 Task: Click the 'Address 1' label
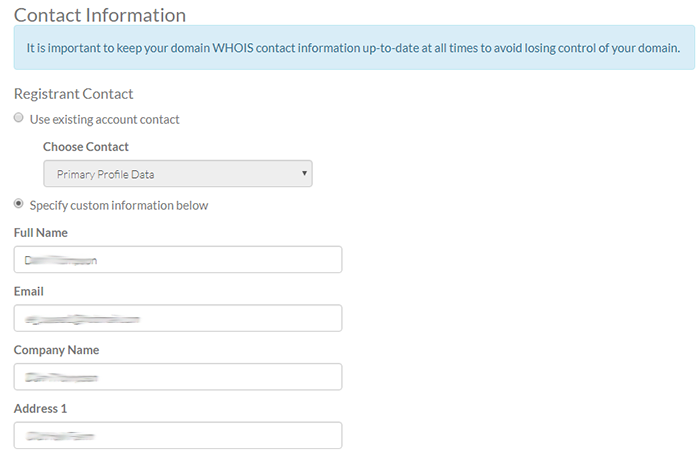(x=40, y=409)
